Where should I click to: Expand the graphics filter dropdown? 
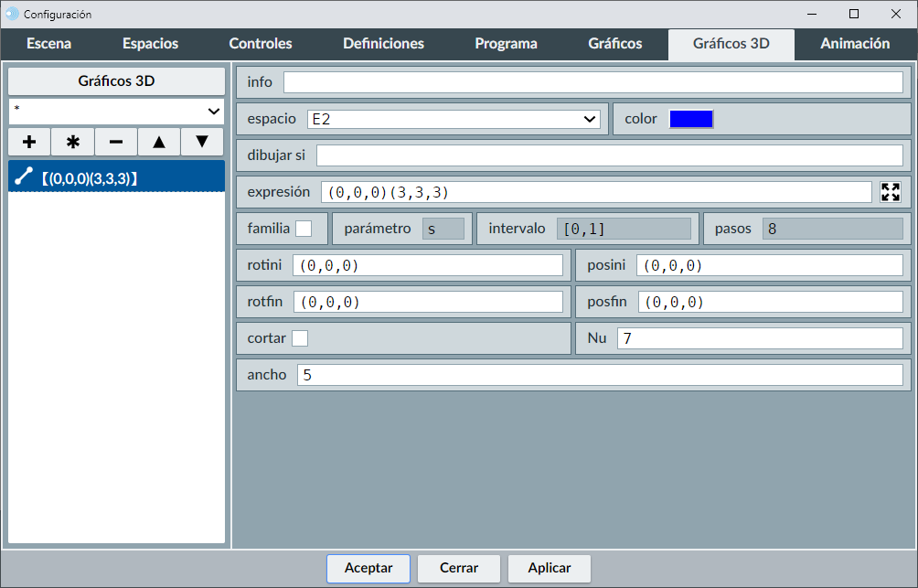[x=116, y=112]
